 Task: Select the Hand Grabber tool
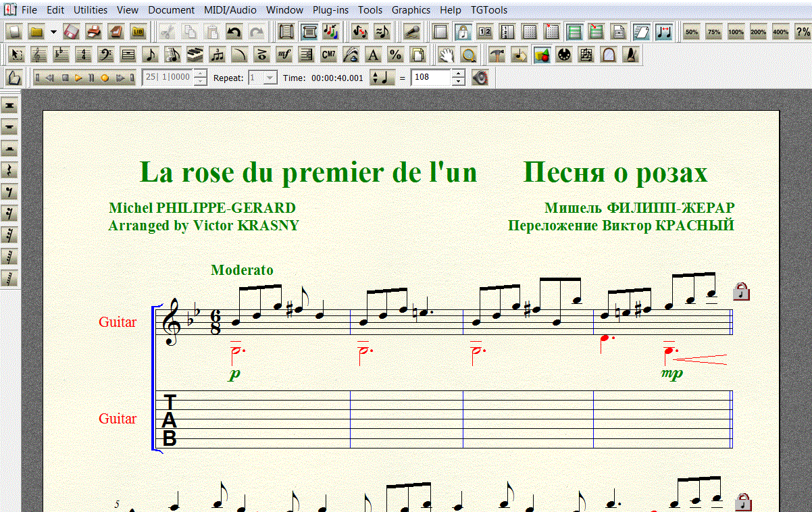(447, 55)
